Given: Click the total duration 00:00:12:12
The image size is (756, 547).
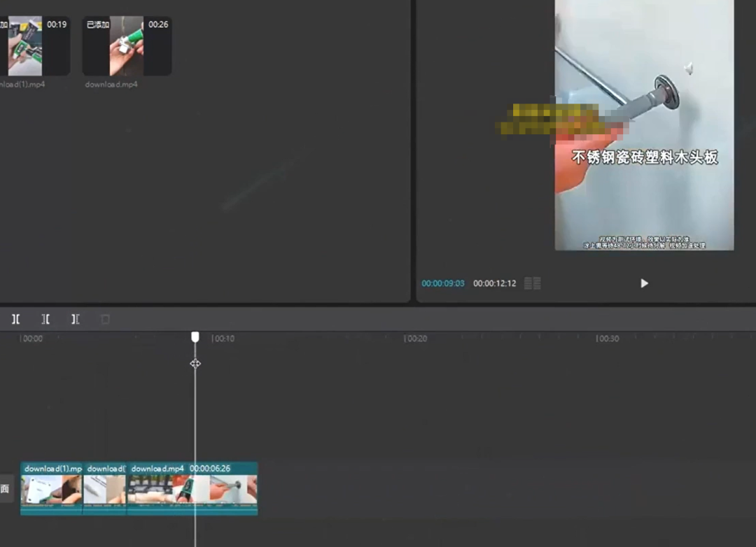Looking at the screenshot, I should pyautogui.click(x=494, y=283).
